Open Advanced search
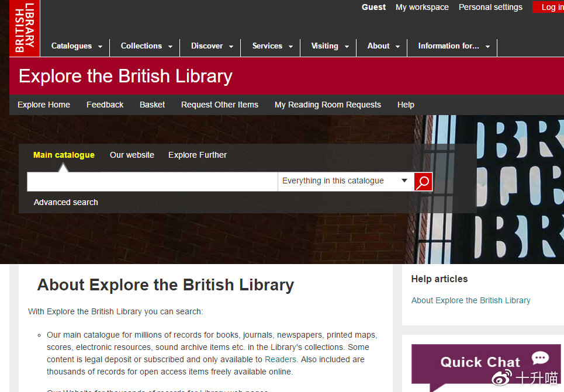This screenshot has width=564, height=392. 66,202
